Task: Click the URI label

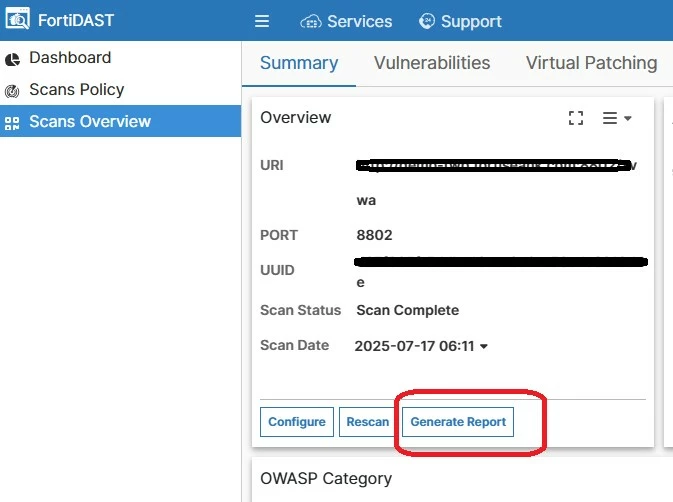Action: pyautogui.click(x=272, y=165)
